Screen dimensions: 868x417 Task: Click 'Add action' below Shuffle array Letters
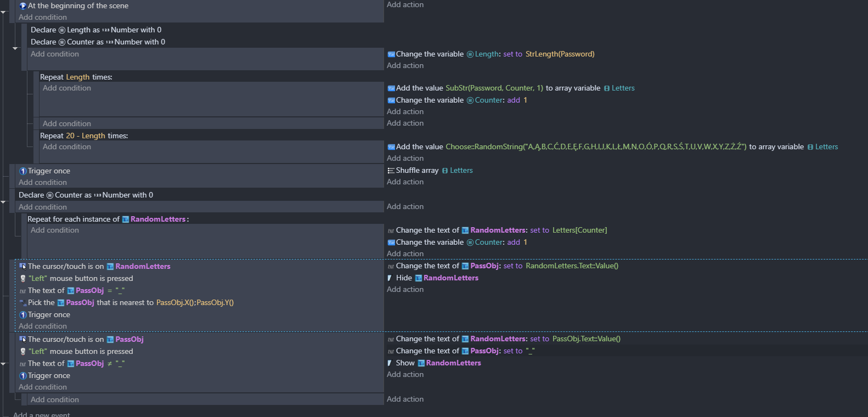[405, 182]
